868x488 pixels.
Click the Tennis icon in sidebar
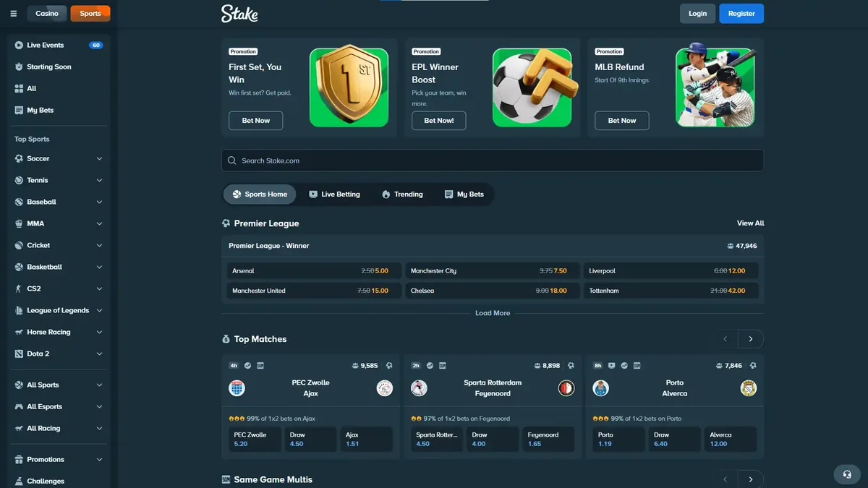click(20, 180)
